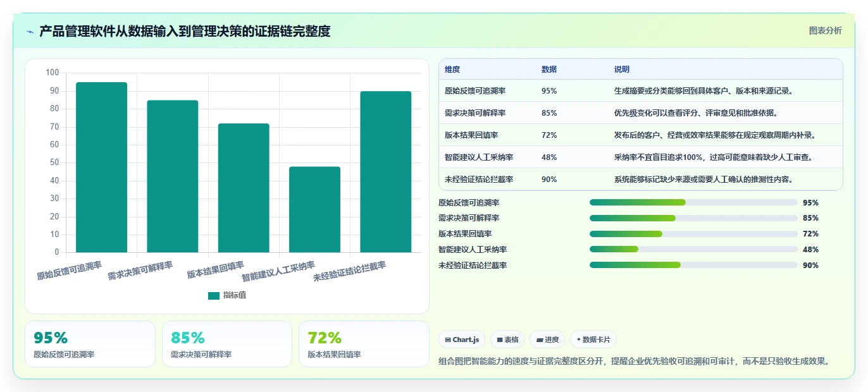This screenshot has width=868, height=392.
Task: Click the page title 产品管理软件从数据输入
Action: [x=185, y=32]
